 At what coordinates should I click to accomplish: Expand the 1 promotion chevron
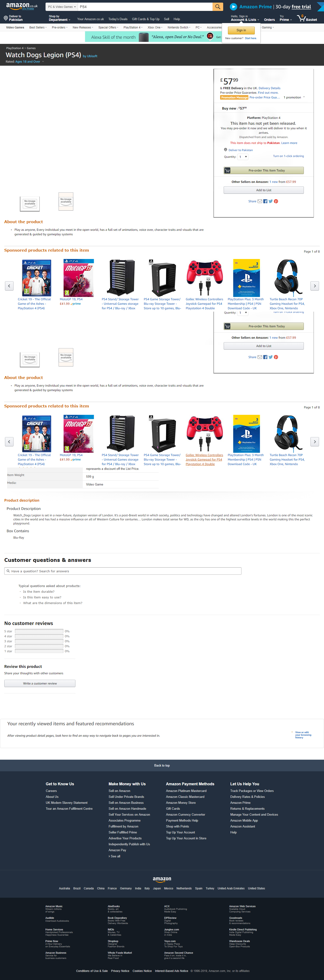304,97
